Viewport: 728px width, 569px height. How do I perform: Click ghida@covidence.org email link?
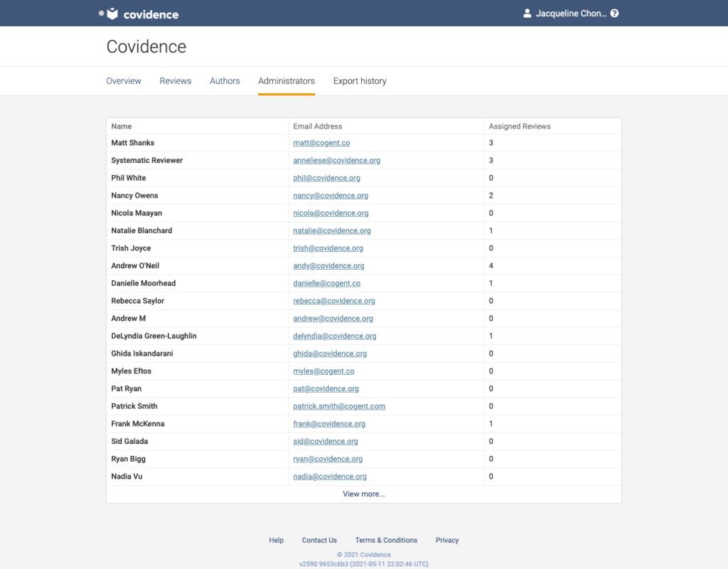[330, 353]
